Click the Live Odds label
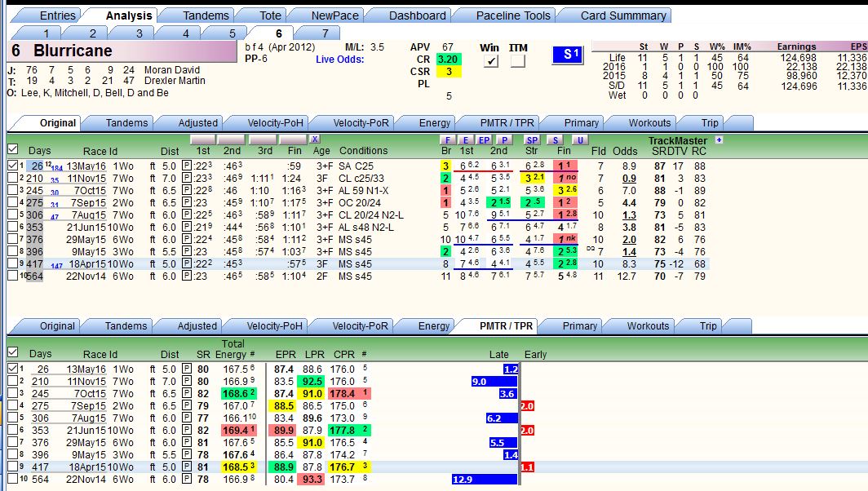 (x=340, y=60)
